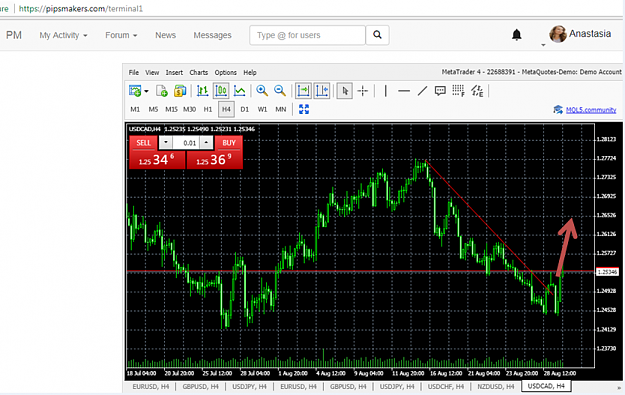This screenshot has width=625, height=395.
Task: Decrease lot volume with down arrow
Action: 165,143
